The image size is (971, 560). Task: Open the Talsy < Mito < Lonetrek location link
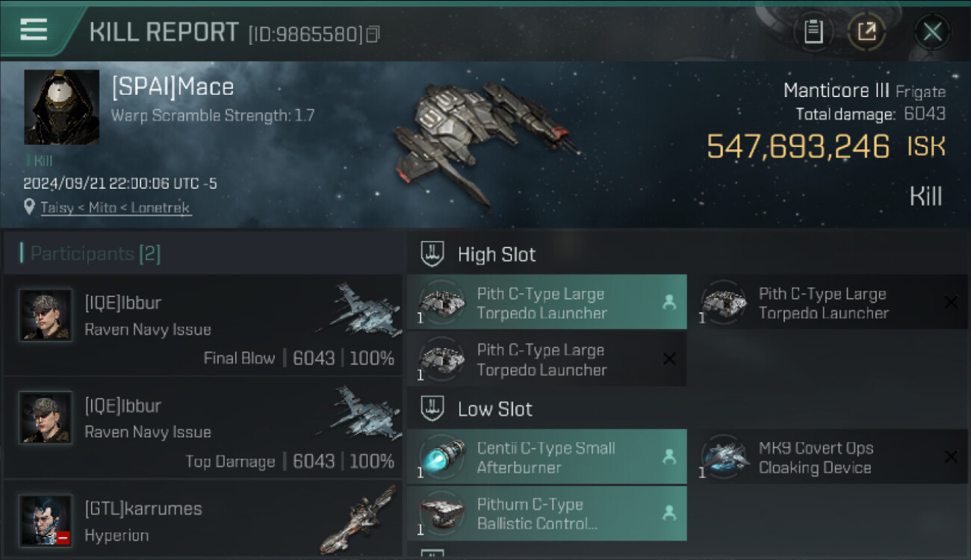click(x=116, y=208)
